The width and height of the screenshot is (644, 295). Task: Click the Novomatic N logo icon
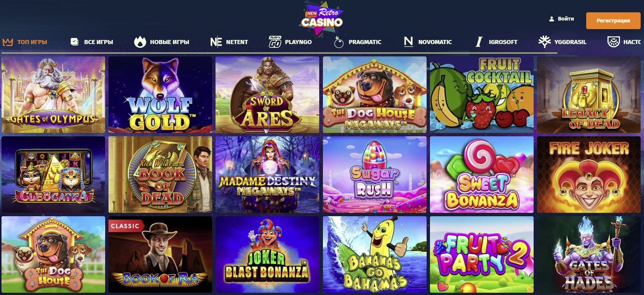pyautogui.click(x=408, y=42)
